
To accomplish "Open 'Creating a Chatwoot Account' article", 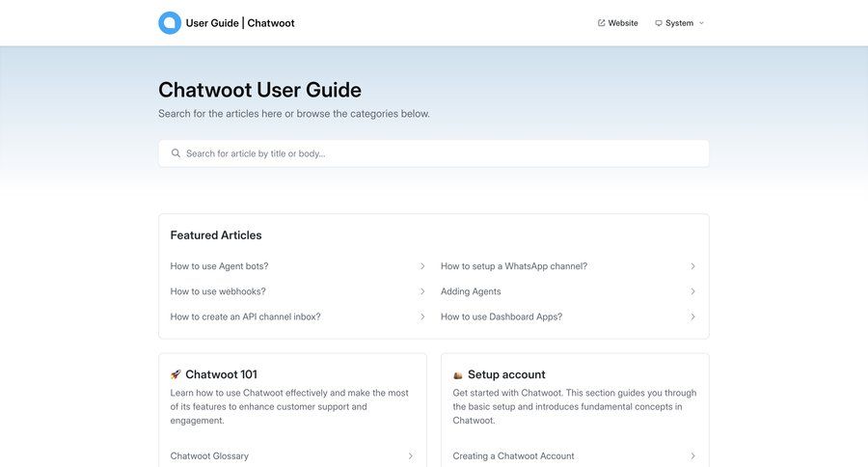I will point(513,456).
